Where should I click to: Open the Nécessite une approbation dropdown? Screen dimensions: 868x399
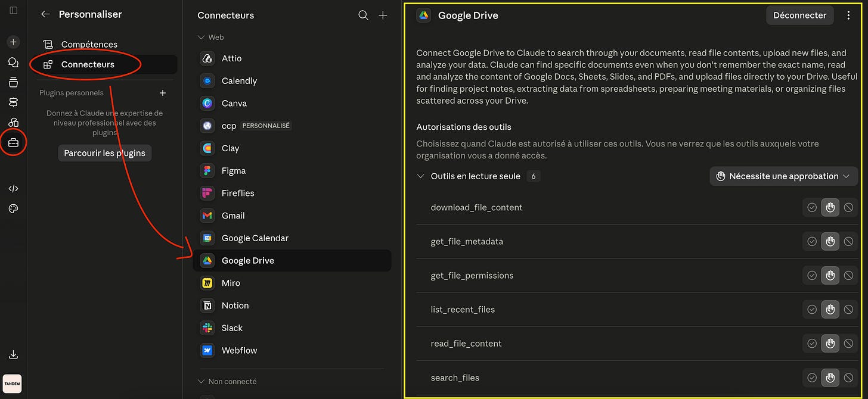click(783, 176)
